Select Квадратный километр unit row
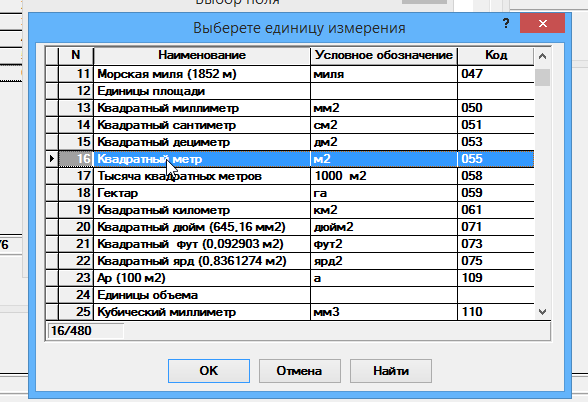 290,210
